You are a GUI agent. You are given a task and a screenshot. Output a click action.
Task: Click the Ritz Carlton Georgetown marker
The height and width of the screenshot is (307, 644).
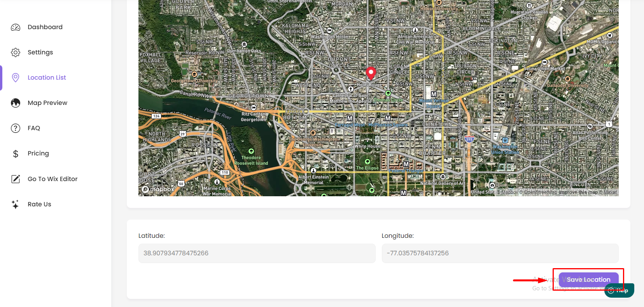tap(254, 107)
